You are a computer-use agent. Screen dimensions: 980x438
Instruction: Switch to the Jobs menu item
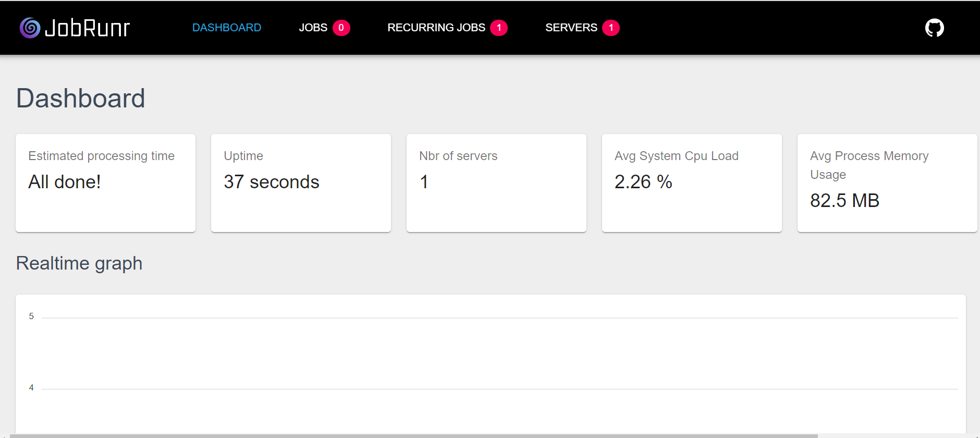(x=313, y=28)
